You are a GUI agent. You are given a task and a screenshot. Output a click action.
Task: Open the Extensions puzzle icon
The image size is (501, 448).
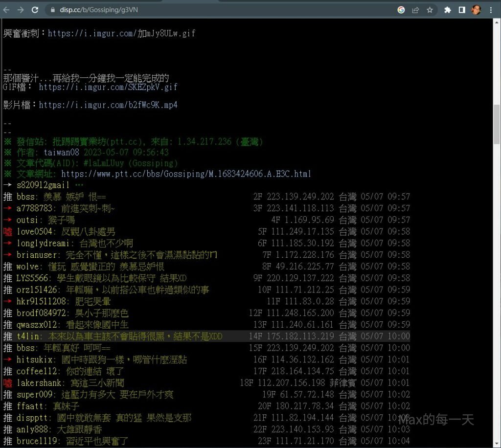[447, 10]
